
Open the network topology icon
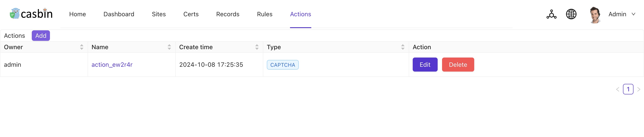point(551,14)
